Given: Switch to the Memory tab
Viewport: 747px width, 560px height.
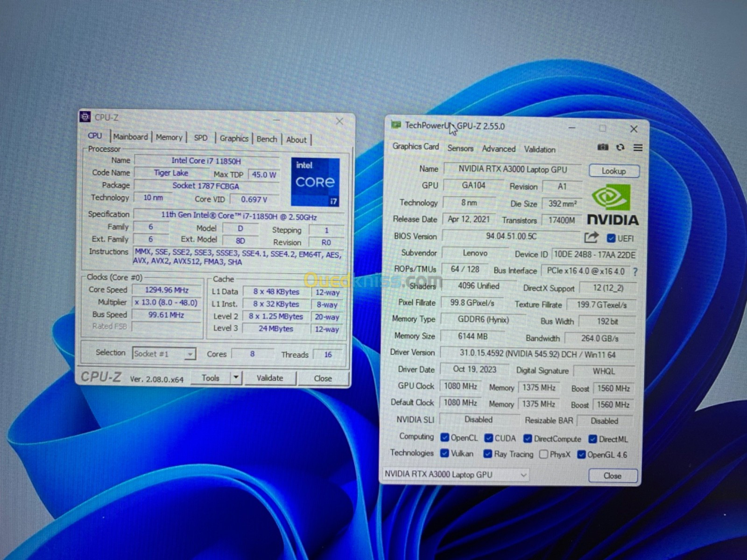Looking at the screenshot, I should [169, 137].
